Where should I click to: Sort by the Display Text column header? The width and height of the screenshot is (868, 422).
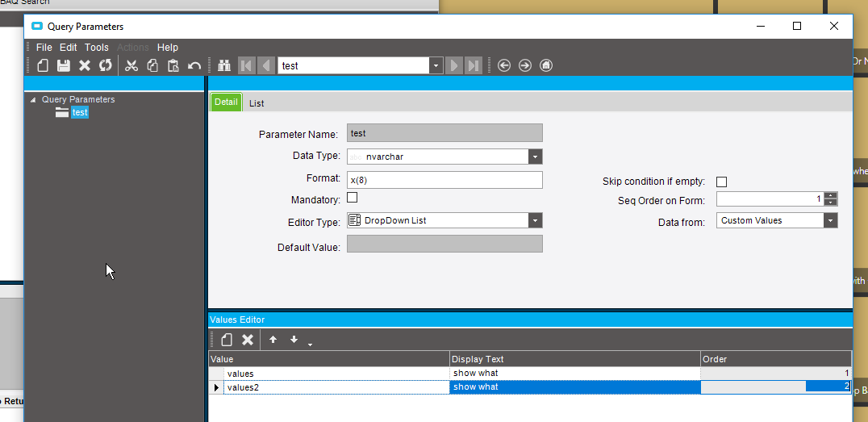575,359
